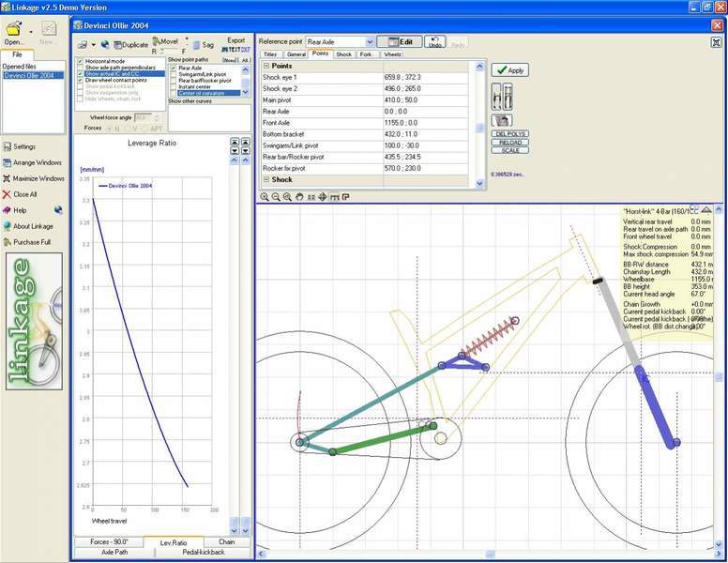Collapse the Points section
This screenshot has width=728, height=563.
[265, 67]
